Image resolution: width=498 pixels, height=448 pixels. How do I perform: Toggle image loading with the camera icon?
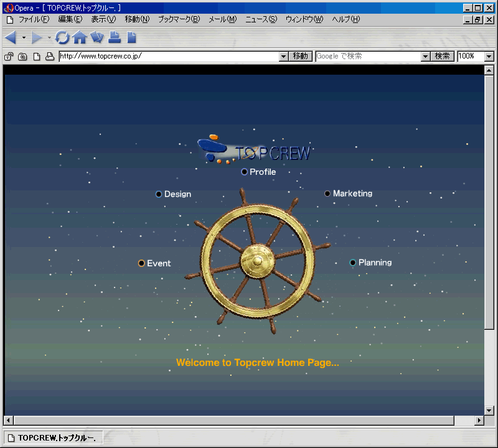pos(22,57)
